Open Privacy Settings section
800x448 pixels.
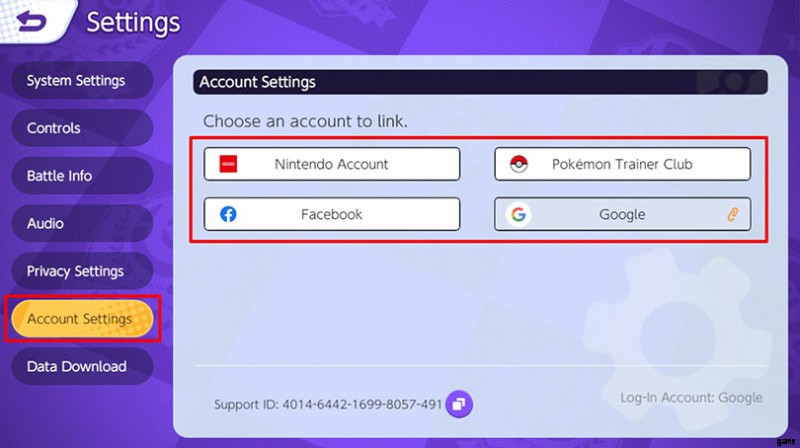pos(82,271)
